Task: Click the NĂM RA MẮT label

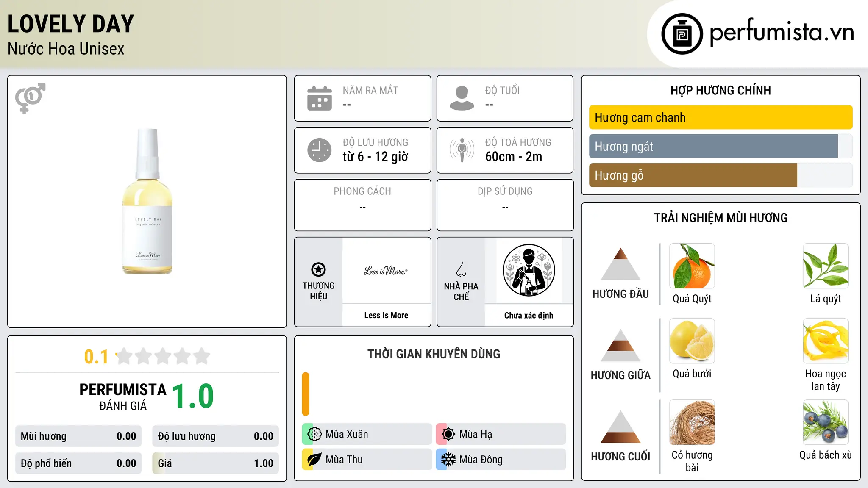Action: pyautogui.click(x=370, y=90)
